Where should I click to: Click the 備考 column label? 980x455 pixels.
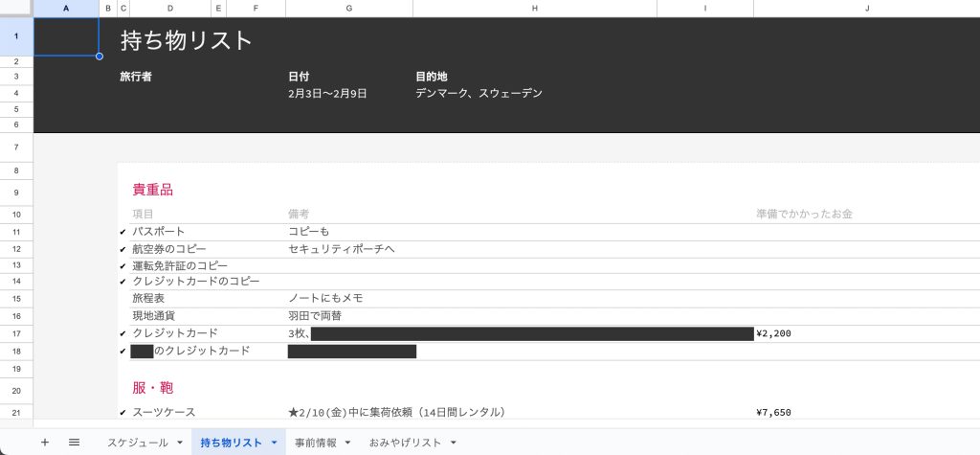click(x=299, y=214)
